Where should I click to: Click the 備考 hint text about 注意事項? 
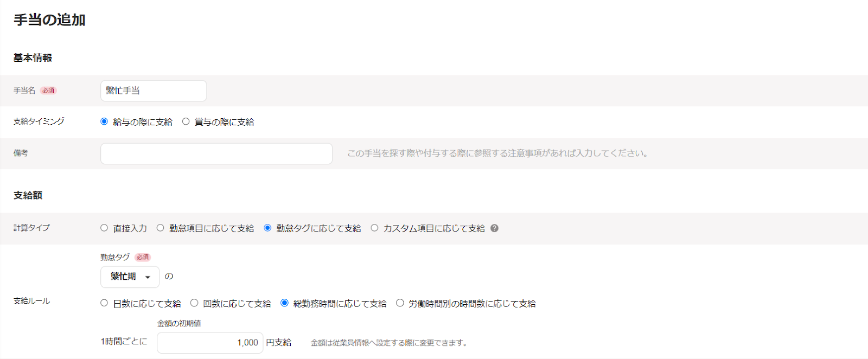[x=498, y=153]
